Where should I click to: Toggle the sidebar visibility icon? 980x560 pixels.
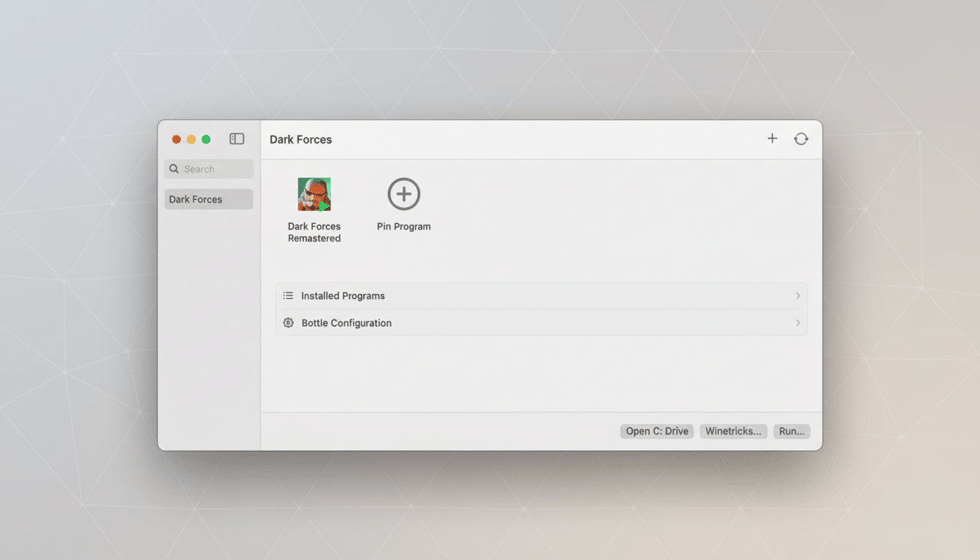[x=236, y=138]
